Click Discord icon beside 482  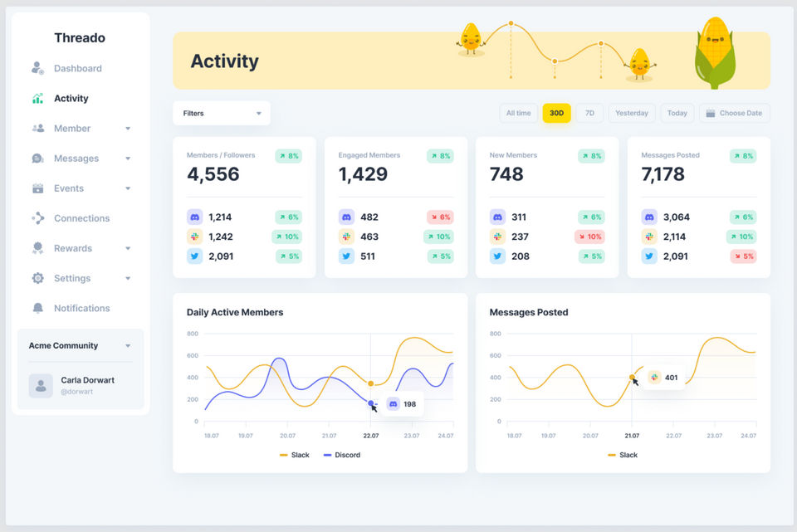(x=346, y=217)
